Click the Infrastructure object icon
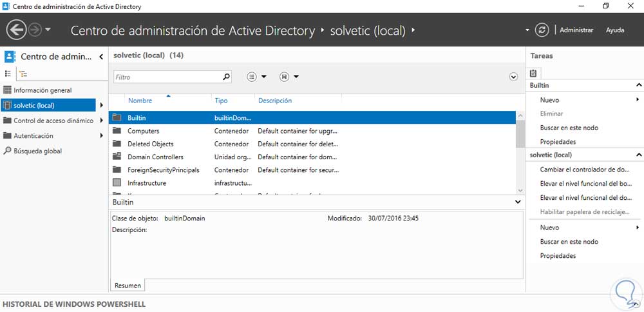The image size is (644, 312). coord(117,182)
